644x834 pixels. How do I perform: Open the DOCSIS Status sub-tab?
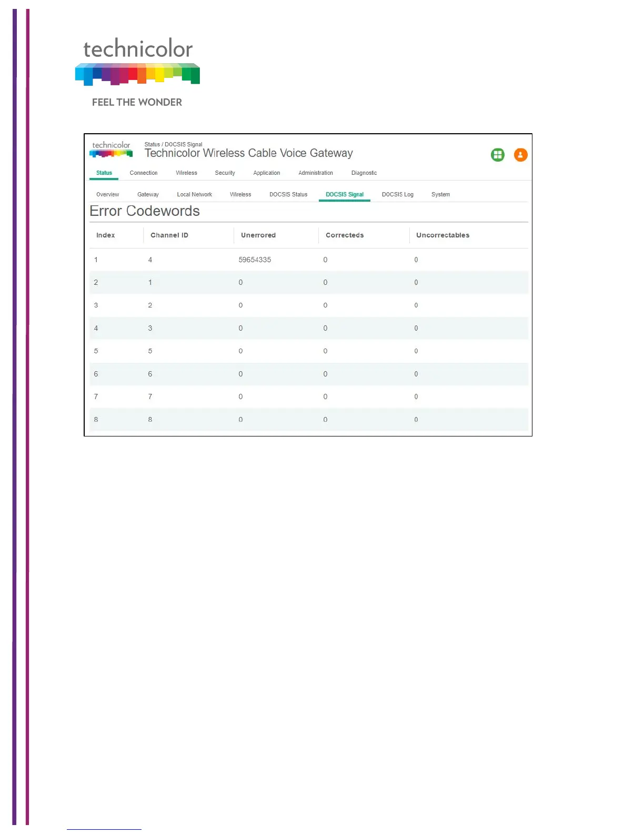tap(288, 194)
